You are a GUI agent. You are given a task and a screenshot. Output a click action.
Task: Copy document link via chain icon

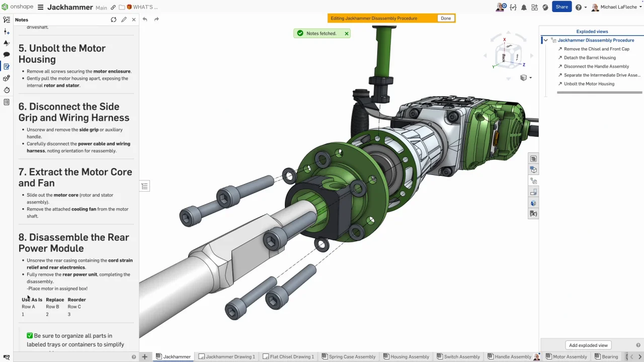pos(113,8)
